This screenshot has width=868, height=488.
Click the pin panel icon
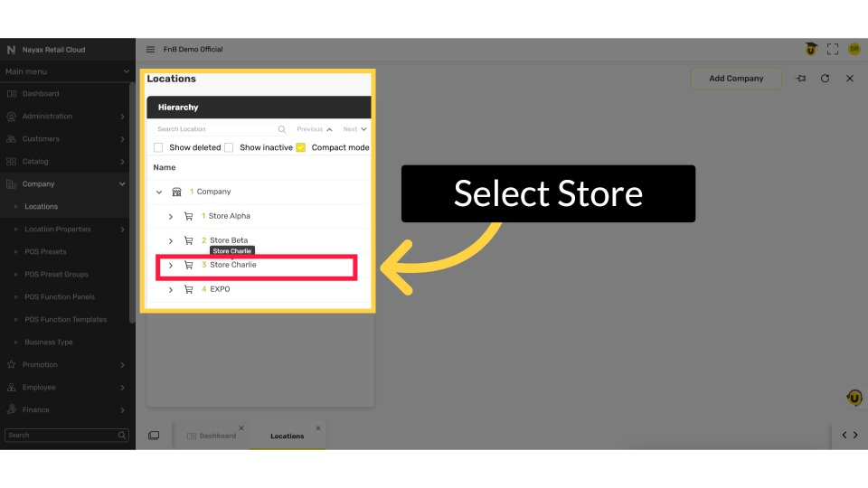click(800, 79)
